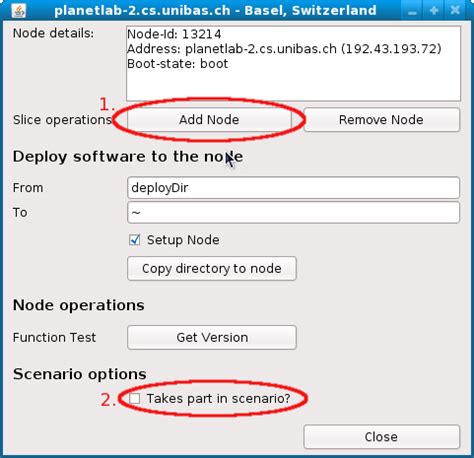The image size is (474, 458).
Task: Select the Node details label
Action: click(x=53, y=33)
